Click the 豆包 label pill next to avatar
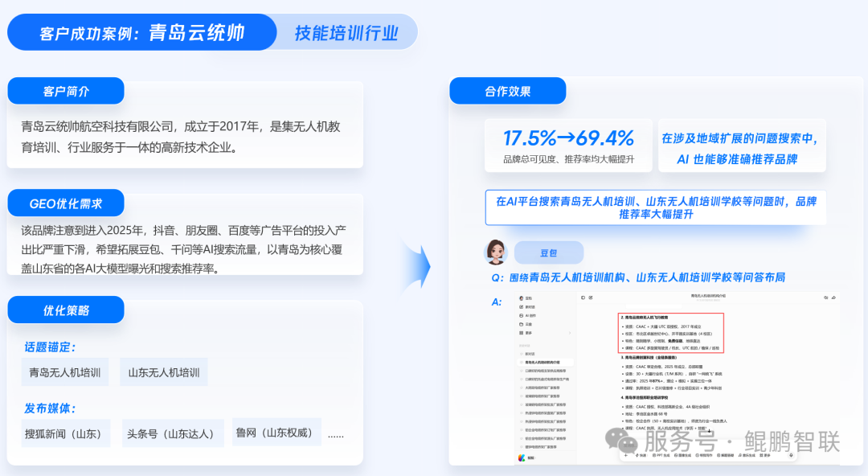Viewport: 868px width, 476px height. click(x=549, y=252)
